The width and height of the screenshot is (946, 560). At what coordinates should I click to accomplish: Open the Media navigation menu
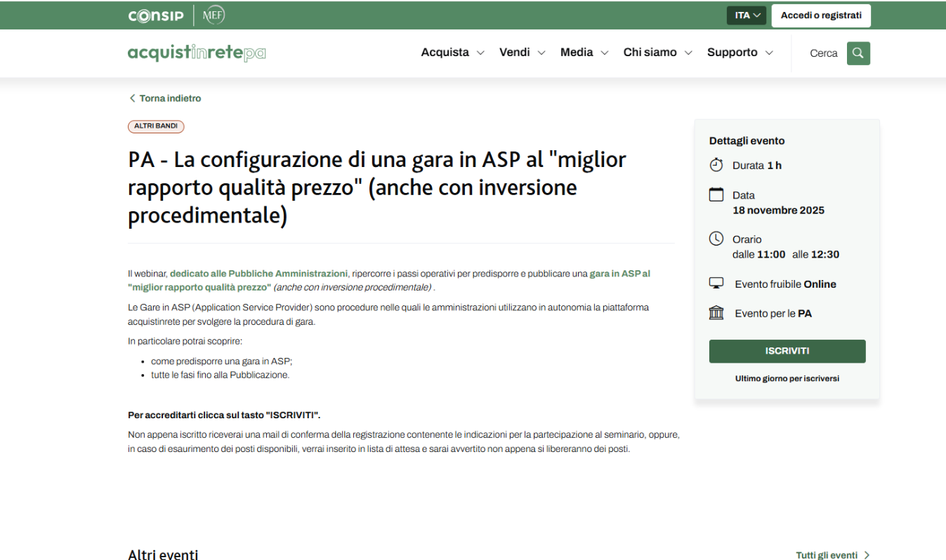point(584,53)
